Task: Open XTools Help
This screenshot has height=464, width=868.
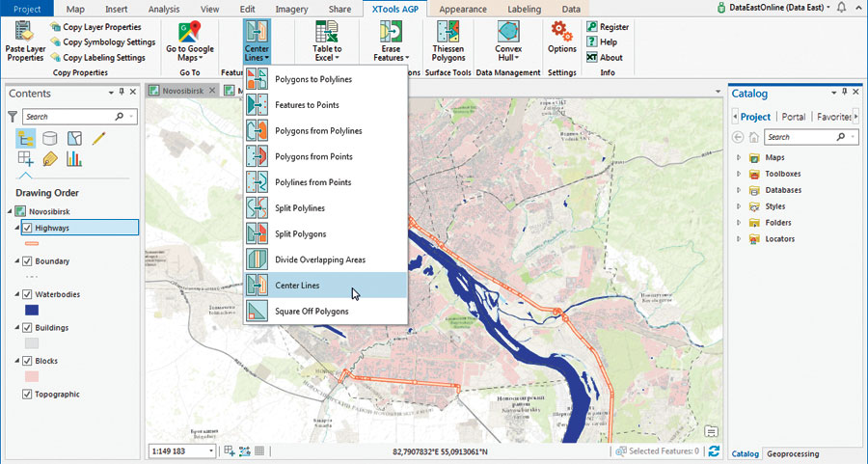Action: point(602,42)
